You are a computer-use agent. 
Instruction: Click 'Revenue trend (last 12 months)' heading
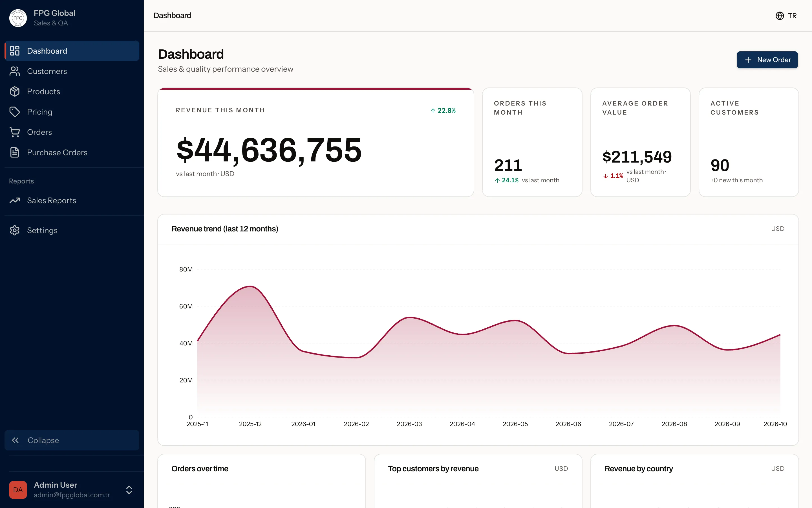click(x=225, y=229)
